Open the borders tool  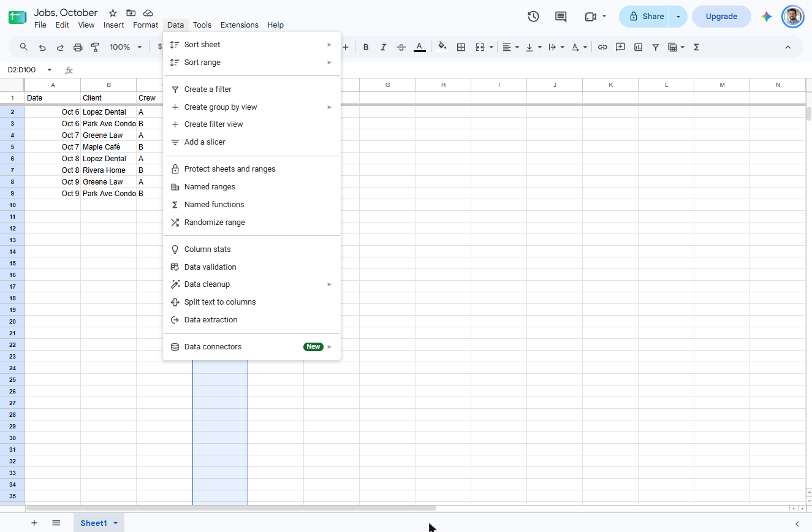click(461, 47)
